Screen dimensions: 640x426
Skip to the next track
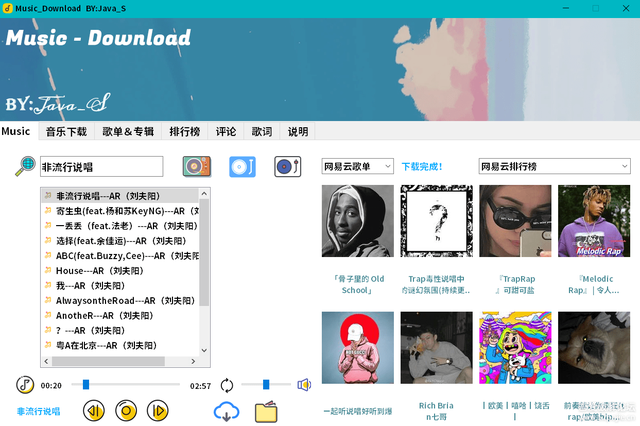158,411
